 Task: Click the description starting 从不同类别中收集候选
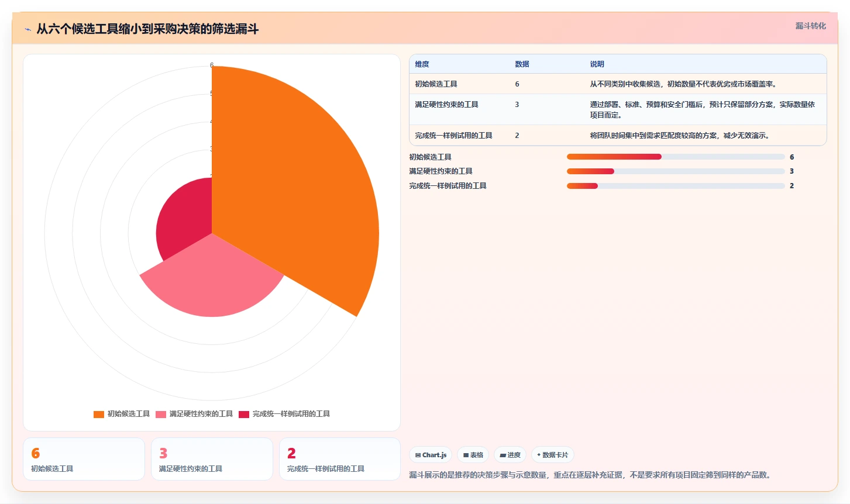point(683,84)
